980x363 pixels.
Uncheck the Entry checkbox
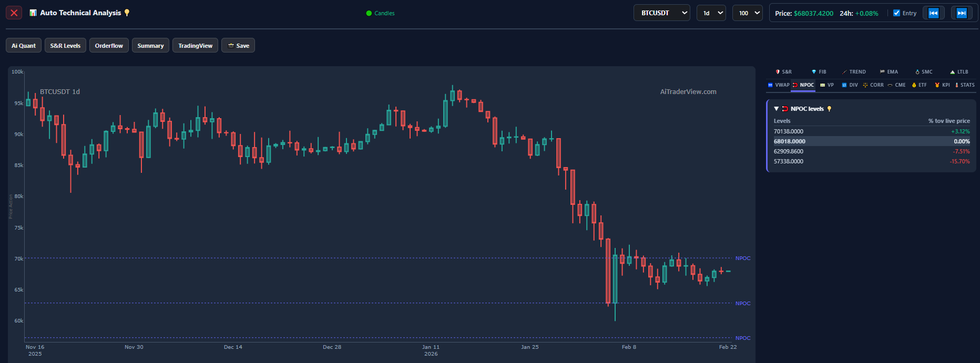(896, 13)
